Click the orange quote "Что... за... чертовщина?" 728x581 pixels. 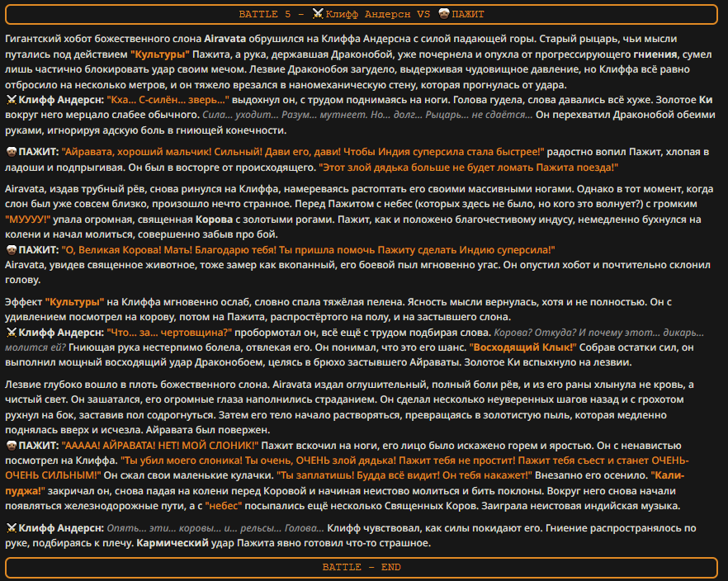169,333
